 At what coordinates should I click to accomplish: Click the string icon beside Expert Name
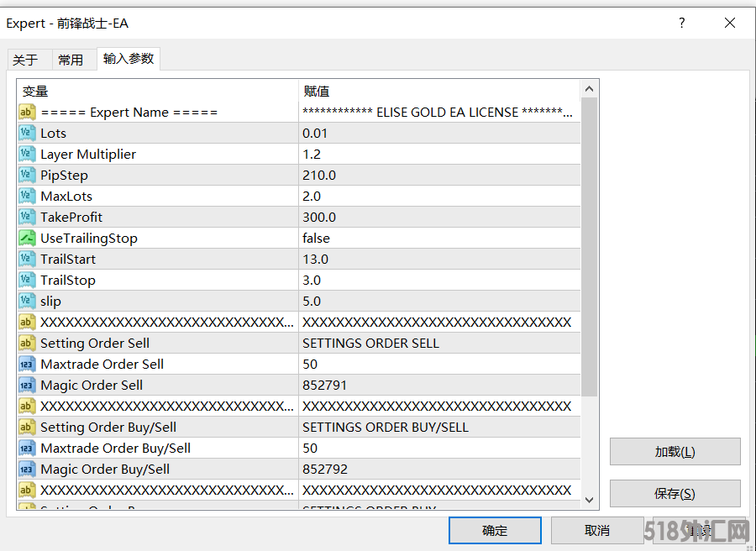click(27, 112)
